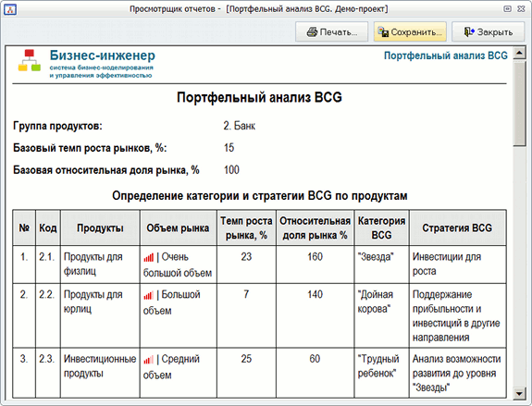Viewport: 532px width, 406px height.
Task: Click Анализ возможности развития strategy cell
Action: tap(457, 373)
